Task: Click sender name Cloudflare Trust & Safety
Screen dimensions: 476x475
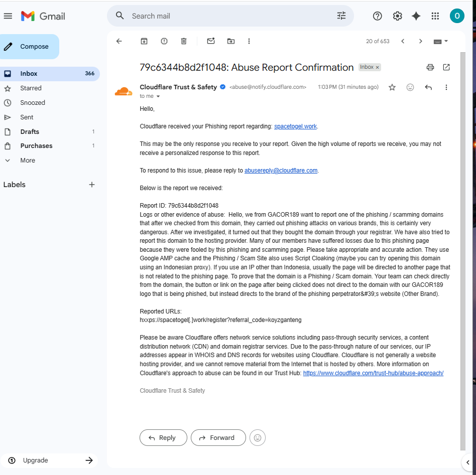Action: pos(178,87)
